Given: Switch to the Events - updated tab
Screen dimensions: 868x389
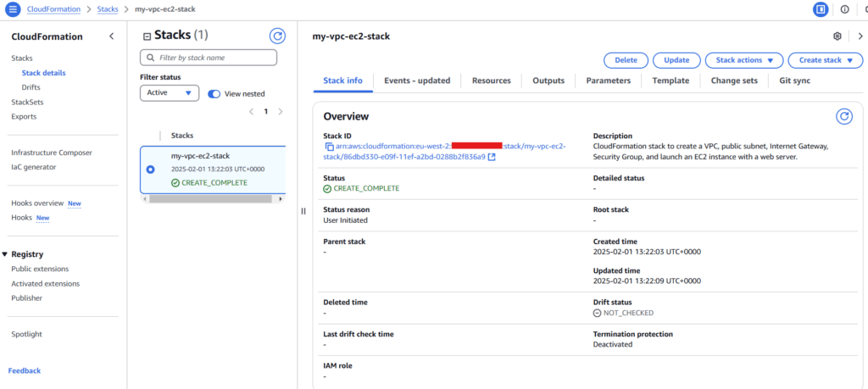Looking at the screenshot, I should [x=417, y=81].
